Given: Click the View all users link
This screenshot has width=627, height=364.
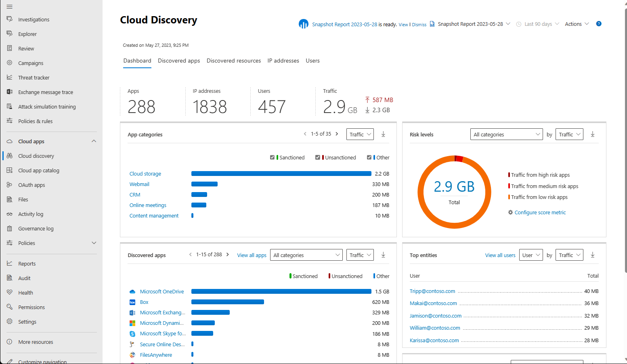Looking at the screenshot, I should pos(500,255).
